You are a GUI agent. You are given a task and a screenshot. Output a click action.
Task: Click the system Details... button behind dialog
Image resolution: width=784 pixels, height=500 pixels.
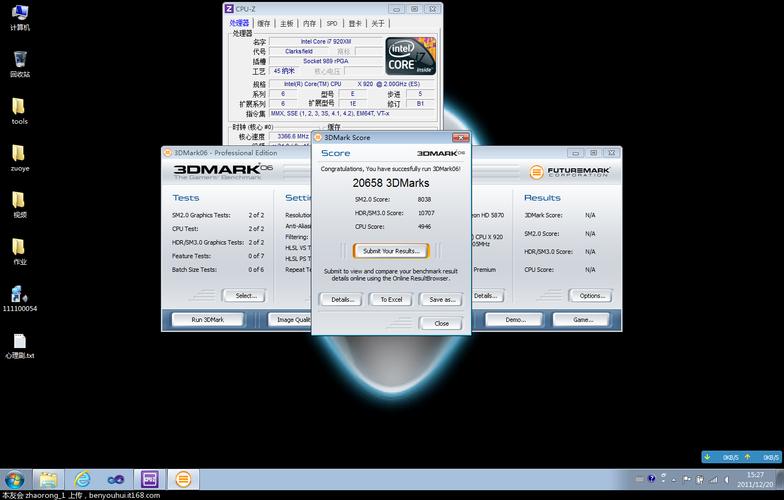tap(488, 296)
